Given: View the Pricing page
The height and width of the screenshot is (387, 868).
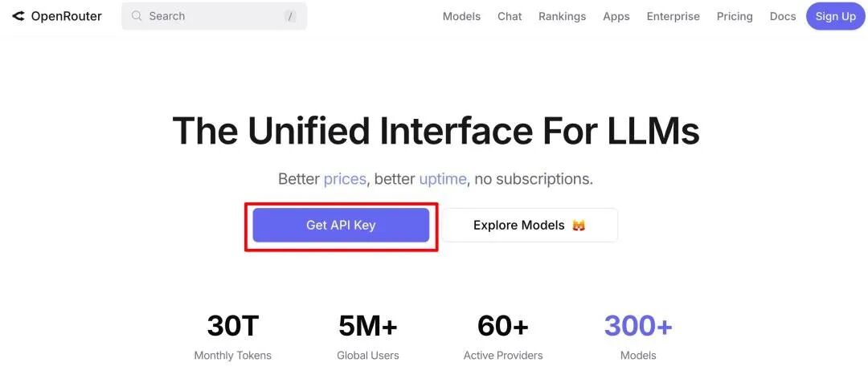Looking at the screenshot, I should point(735,17).
